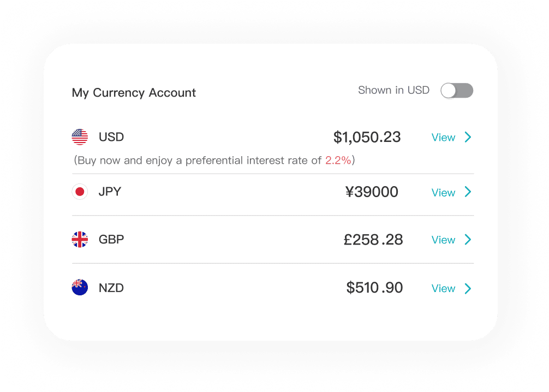Select the $1,050.23 USD balance
549x392 pixels.
pos(367,138)
